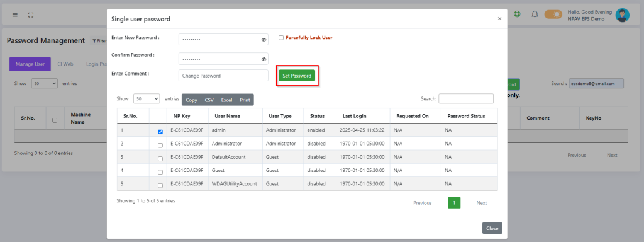Image resolution: width=644 pixels, height=242 pixels.
Task: Click the dialog table Search box
Action: tap(466, 98)
